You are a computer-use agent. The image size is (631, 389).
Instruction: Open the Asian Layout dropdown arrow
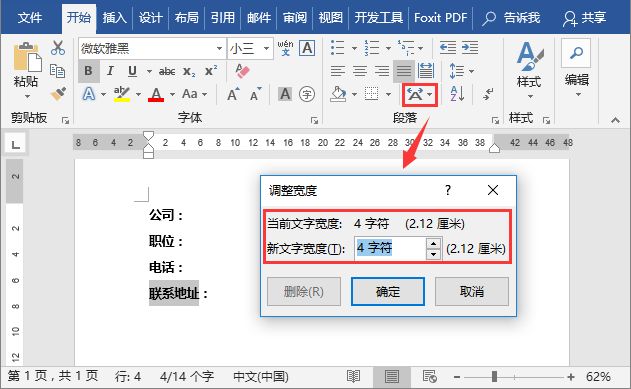click(x=430, y=95)
